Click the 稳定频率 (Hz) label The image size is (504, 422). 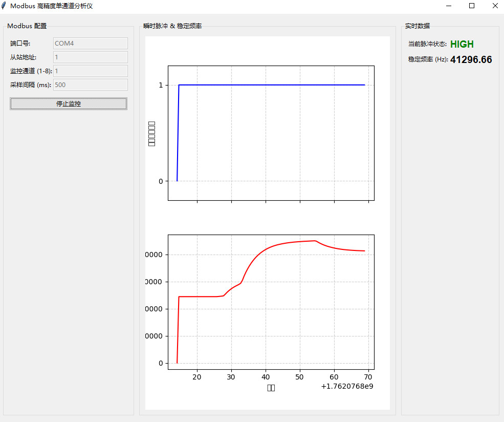428,60
